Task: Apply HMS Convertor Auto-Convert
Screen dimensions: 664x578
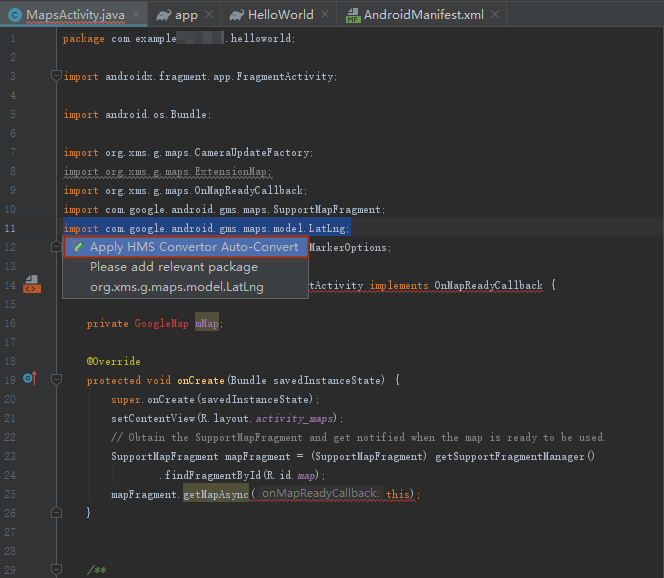Action: point(186,247)
